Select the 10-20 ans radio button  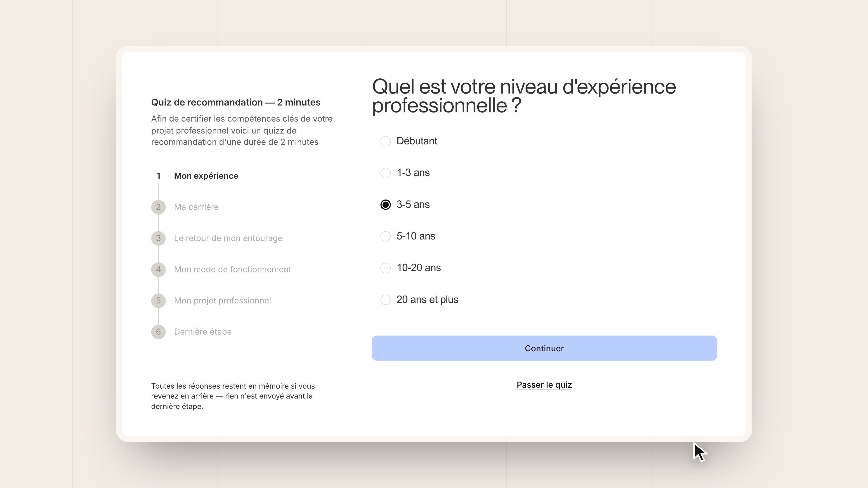click(x=385, y=268)
